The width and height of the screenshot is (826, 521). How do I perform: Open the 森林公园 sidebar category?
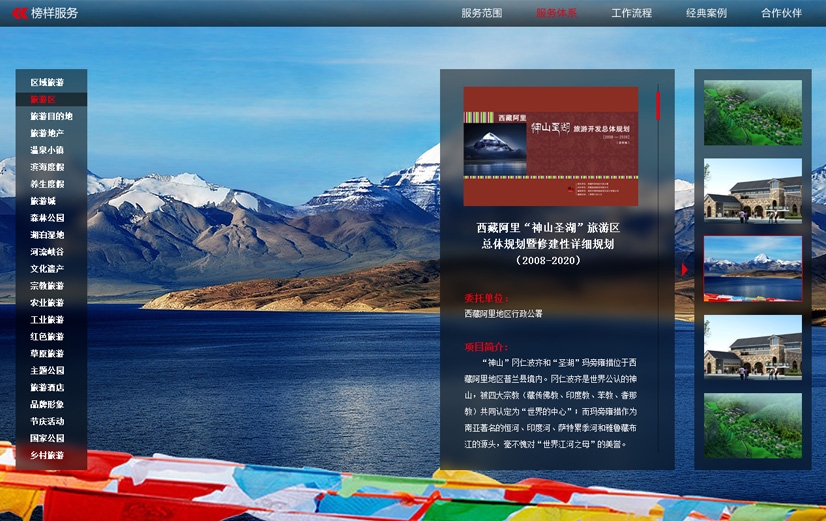(x=47, y=218)
